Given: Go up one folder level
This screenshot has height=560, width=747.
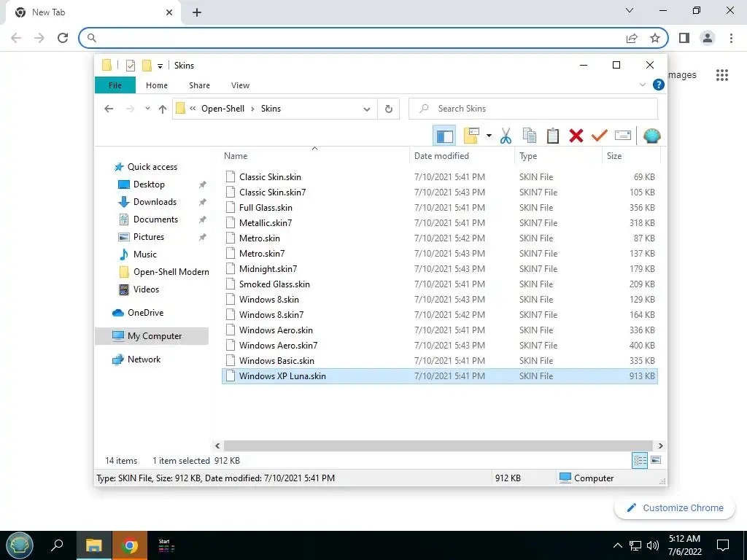Looking at the screenshot, I should (x=163, y=109).
